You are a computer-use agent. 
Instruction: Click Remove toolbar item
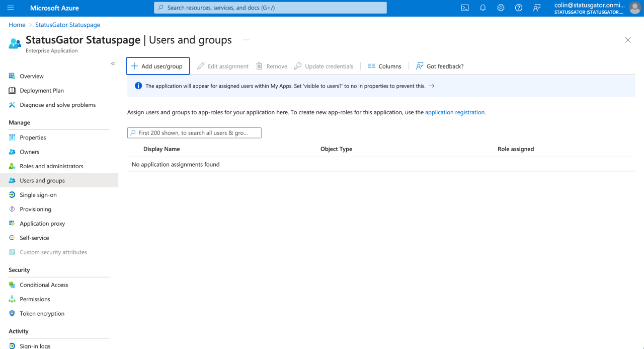pyautogui.click(x=272, y=66)
